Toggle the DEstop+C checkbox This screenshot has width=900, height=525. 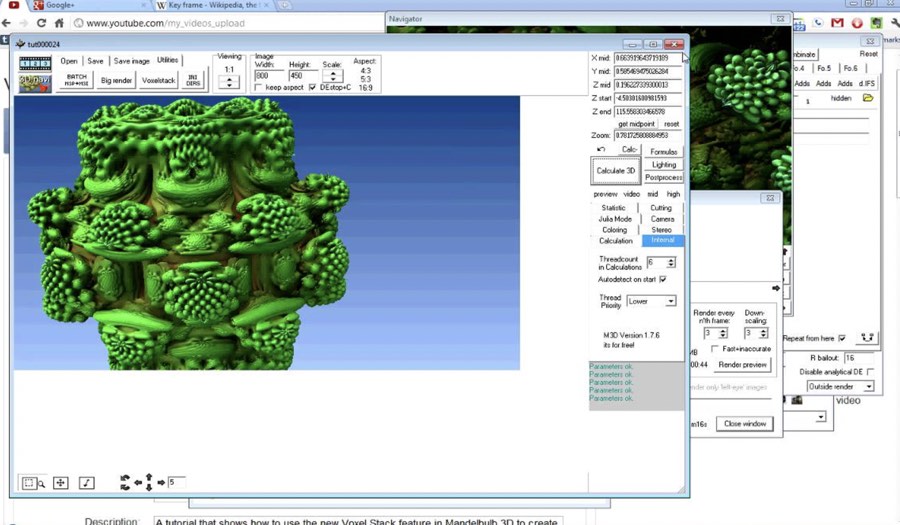tap(313, 88)
